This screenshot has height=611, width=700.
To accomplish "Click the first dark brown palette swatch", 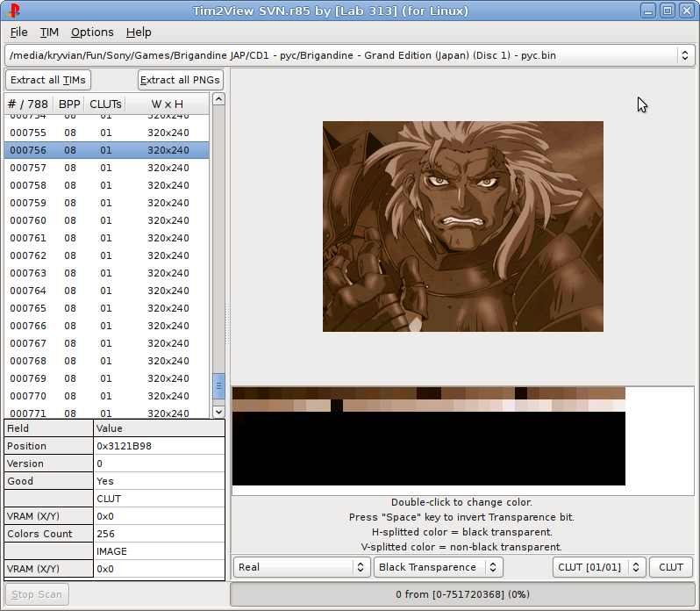I will click(239, 393).
